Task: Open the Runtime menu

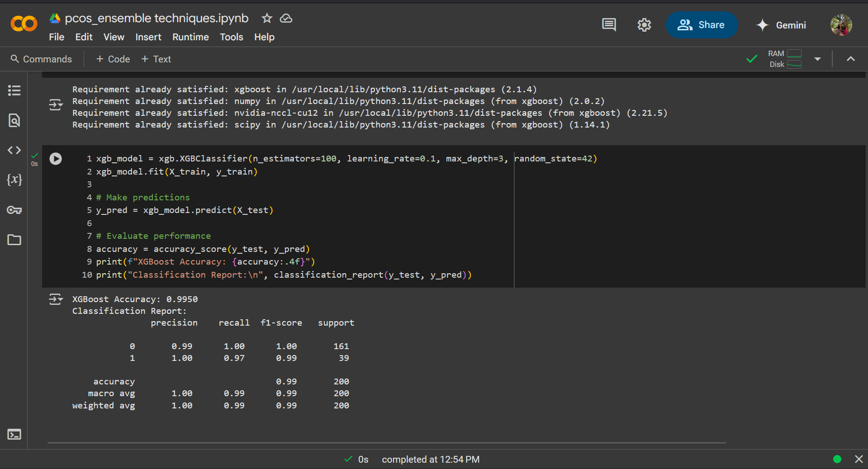Action: click(190, 37)
